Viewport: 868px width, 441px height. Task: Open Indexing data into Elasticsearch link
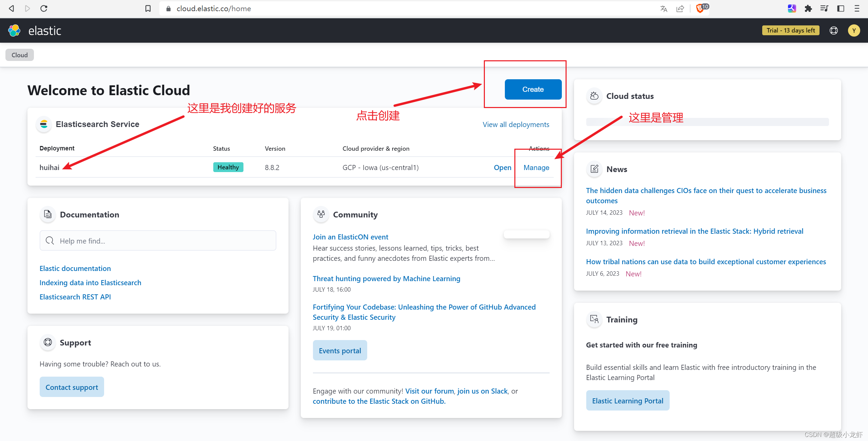coord(91,282)
